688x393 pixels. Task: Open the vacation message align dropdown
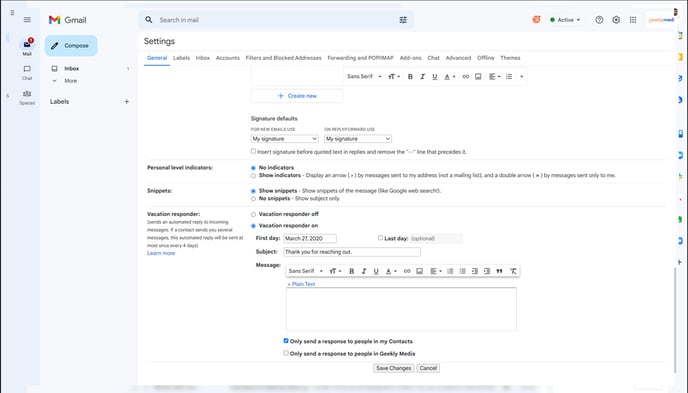tap(436, 271)
